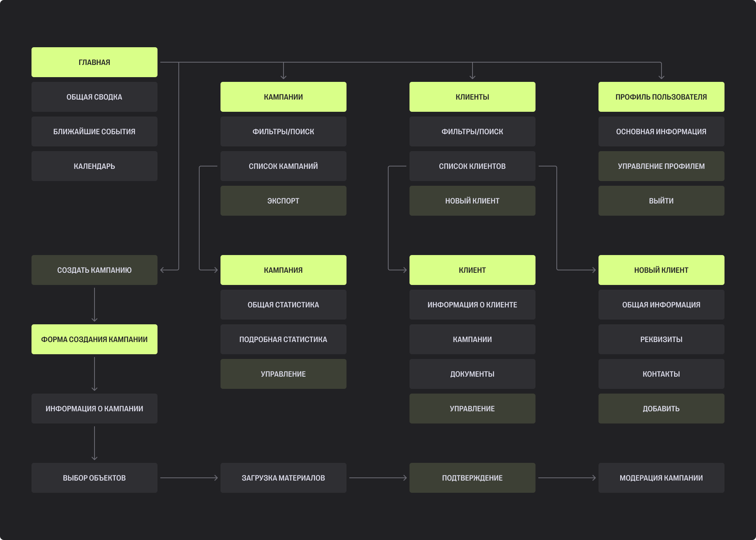Click the ЭКСПОРТ action block
The width and height of the screenshot is (756, 540).
[283, 201]
